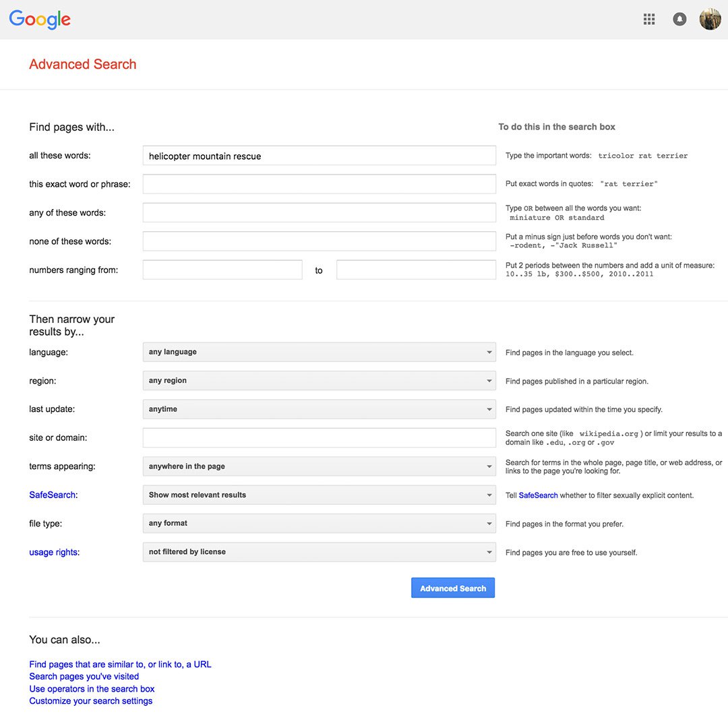This screenshot has width=728, height=728.
Task: Click the 'Then narrow your results by...' heading
Action: tap(71, 326)
